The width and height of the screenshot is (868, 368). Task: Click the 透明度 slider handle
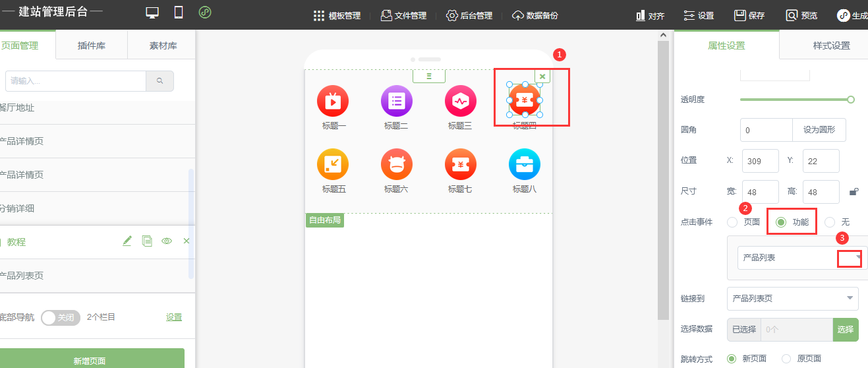pos(851,100)
